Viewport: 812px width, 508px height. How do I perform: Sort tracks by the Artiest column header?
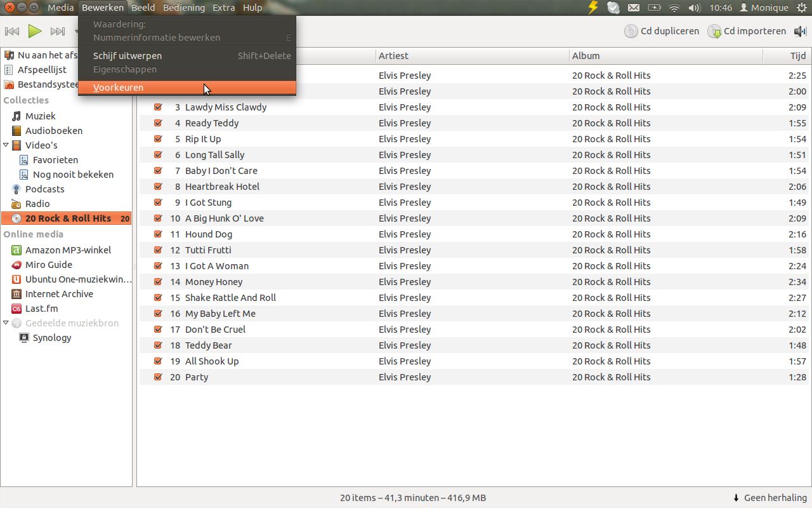pos(393,56)
